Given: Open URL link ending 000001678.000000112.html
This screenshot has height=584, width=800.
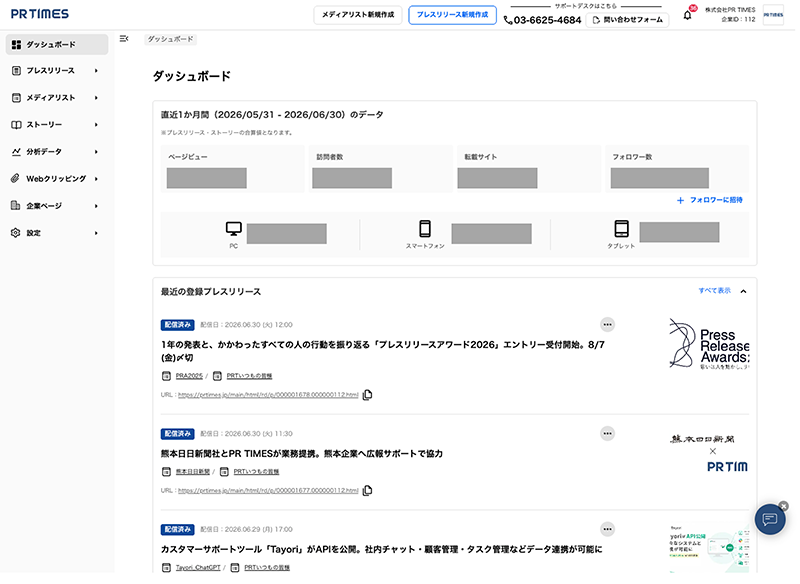Looking at the screenshot, I should click(x=268, y=395).
